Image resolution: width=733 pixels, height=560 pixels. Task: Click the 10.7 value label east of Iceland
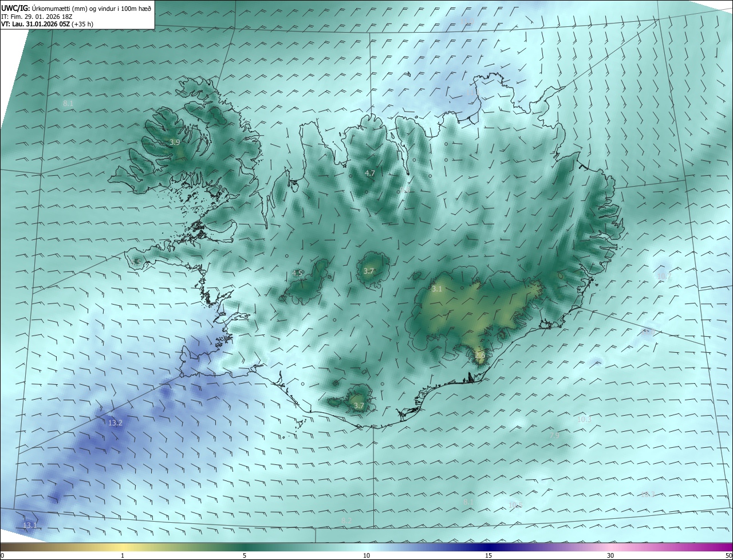coord(664,276)
